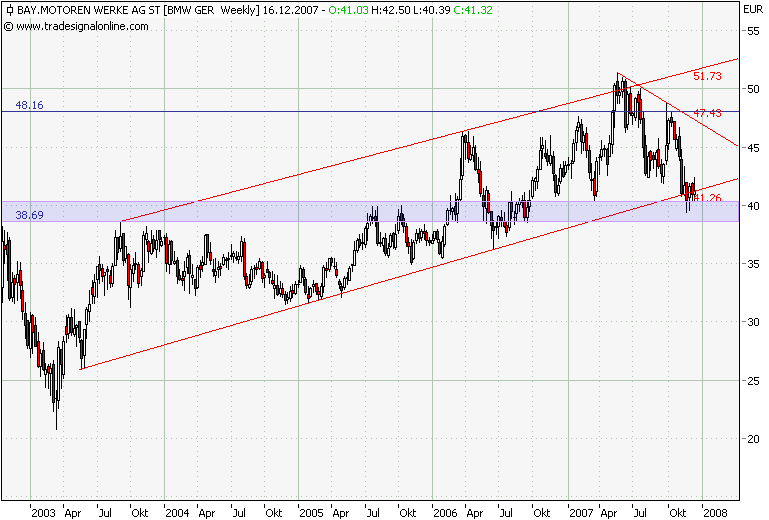Click the 2007 year label on time axis
Image resolution: width=769 pixels, height=520 pixels.
pos(581,513)
